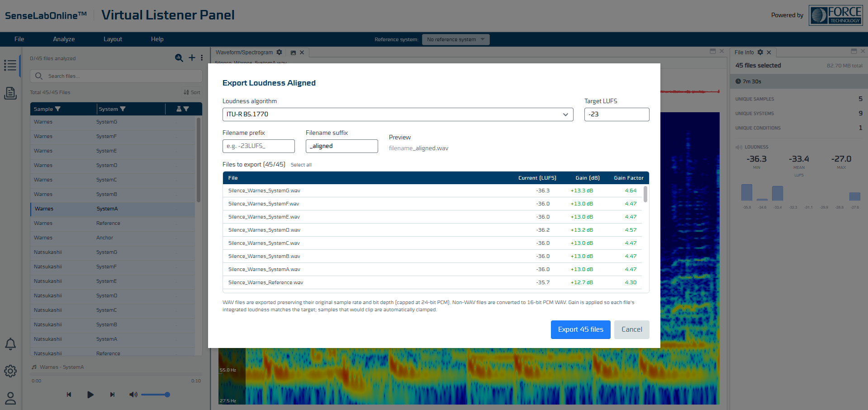Mute audio with the speaker icon
The width and height of the screenshot is (868, 410).
[133, 395]
